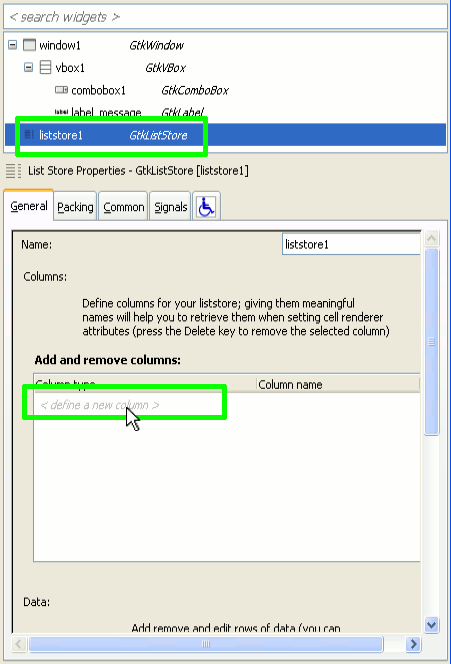The height and width of the screenshot is (664, 451).
Task: Click the search widgets field
Action: coord(225,17)
